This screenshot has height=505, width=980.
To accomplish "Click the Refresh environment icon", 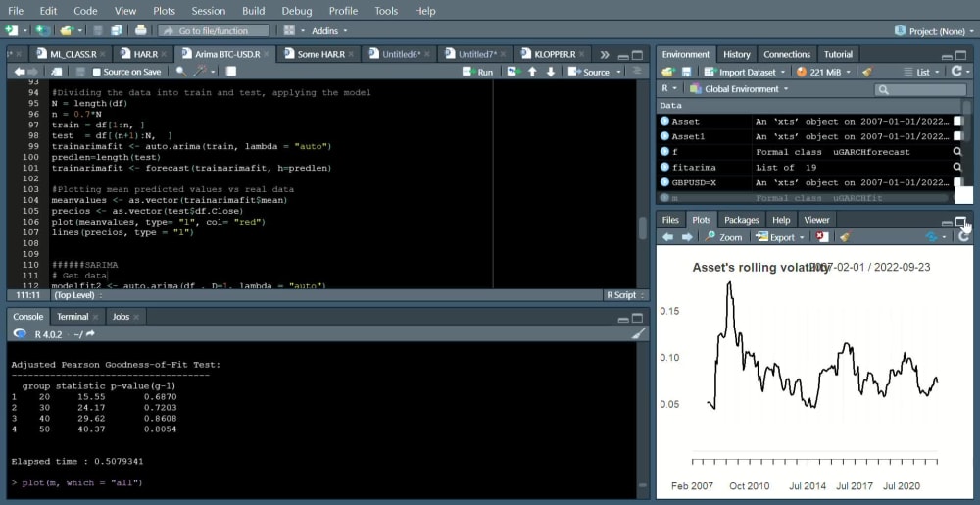I will click(x=956, y=72).
